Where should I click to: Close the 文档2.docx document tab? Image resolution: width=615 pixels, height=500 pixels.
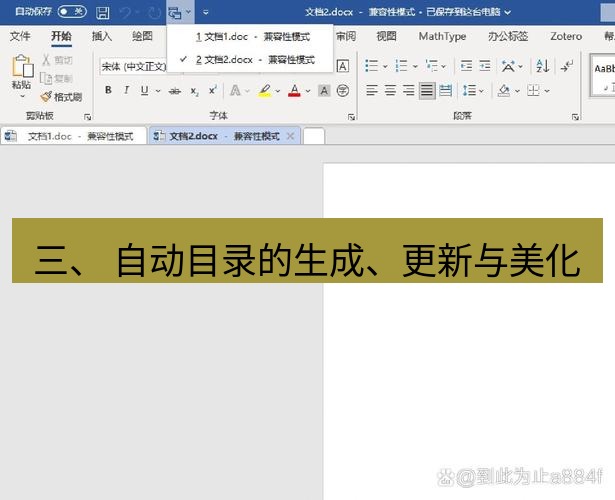(291, 136)
